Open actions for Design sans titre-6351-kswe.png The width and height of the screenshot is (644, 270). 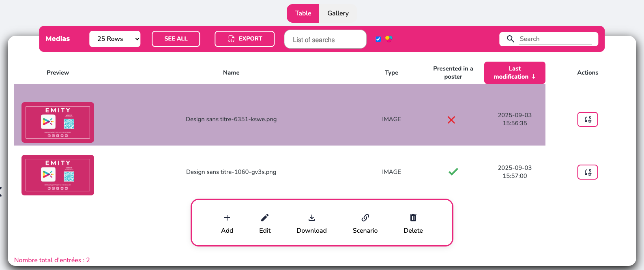(x=587, y=120)
